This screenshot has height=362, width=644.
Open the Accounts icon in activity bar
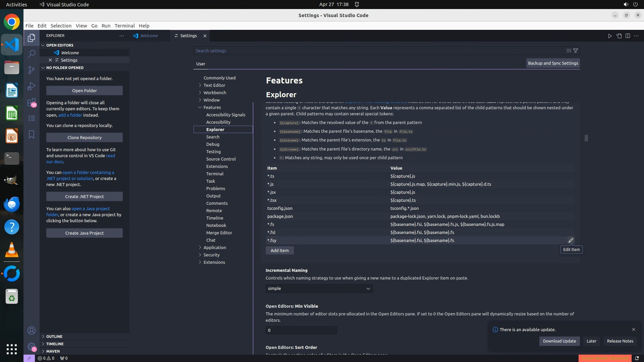click(32, 330)
